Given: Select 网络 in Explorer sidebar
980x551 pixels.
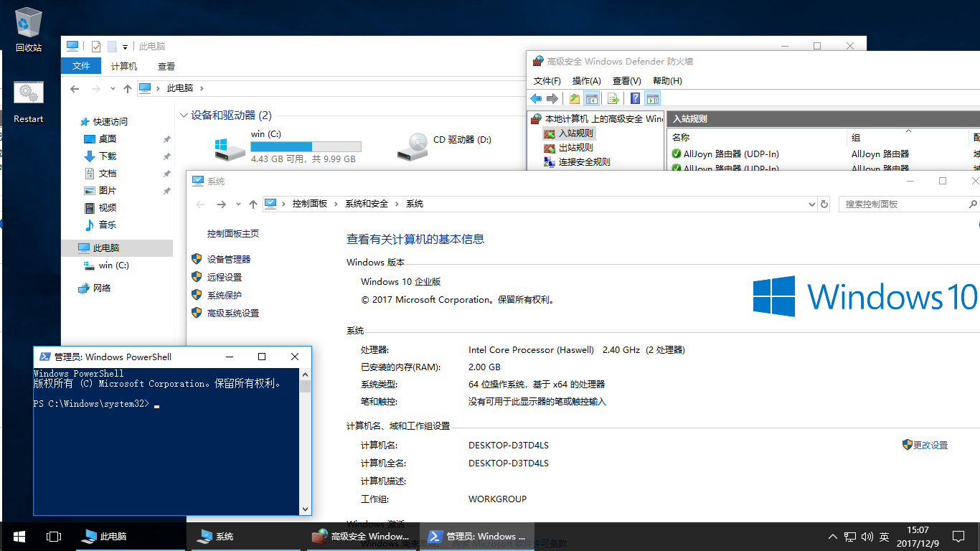Looking at the screenshot, I should pyautogui.click(x=95, y=288).
